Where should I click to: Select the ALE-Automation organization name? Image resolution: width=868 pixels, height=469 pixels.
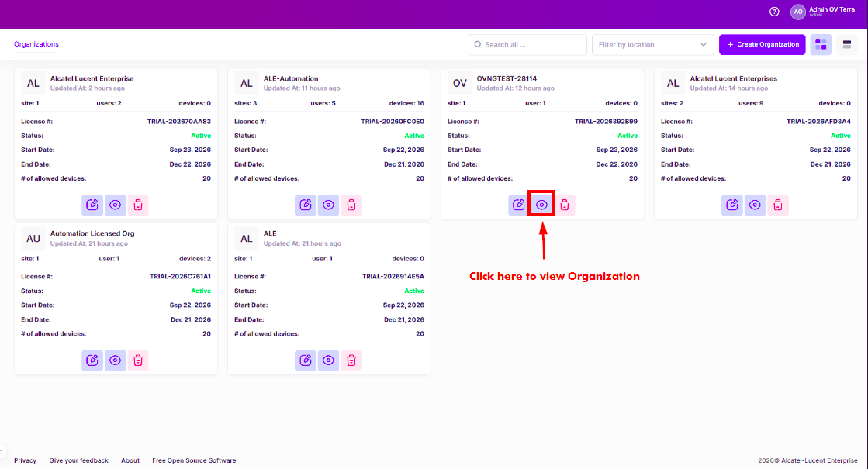[x=291, y=78]
